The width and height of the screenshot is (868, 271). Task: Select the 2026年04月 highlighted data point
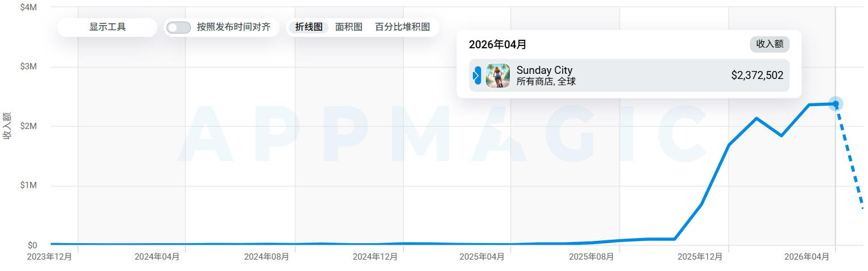835,103
